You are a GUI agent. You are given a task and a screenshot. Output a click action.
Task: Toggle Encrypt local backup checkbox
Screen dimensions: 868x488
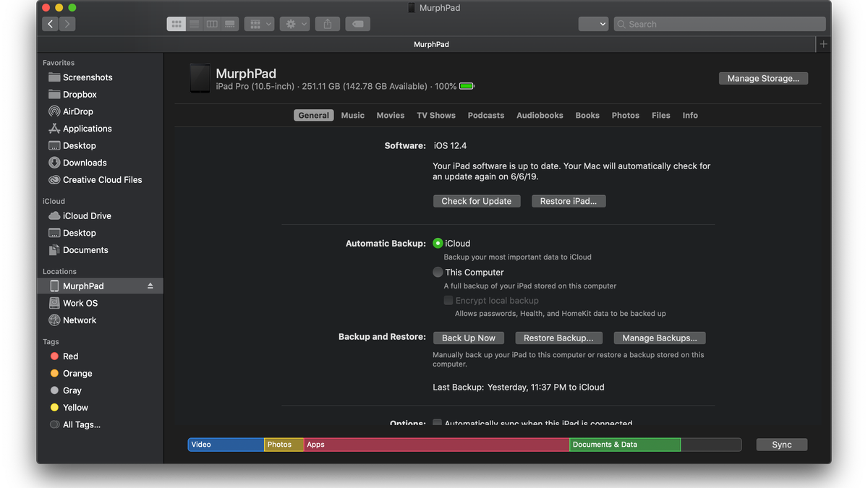[x=448, y=301]
